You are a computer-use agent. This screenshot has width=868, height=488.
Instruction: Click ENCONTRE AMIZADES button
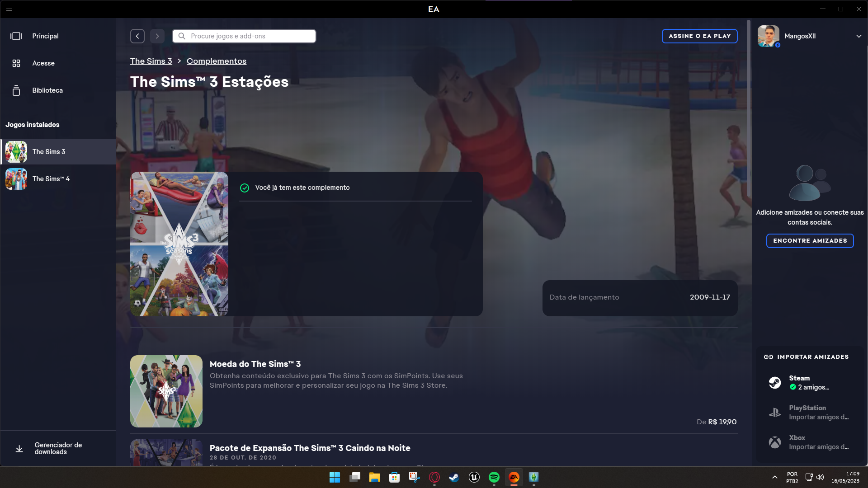tap(810, 241)
